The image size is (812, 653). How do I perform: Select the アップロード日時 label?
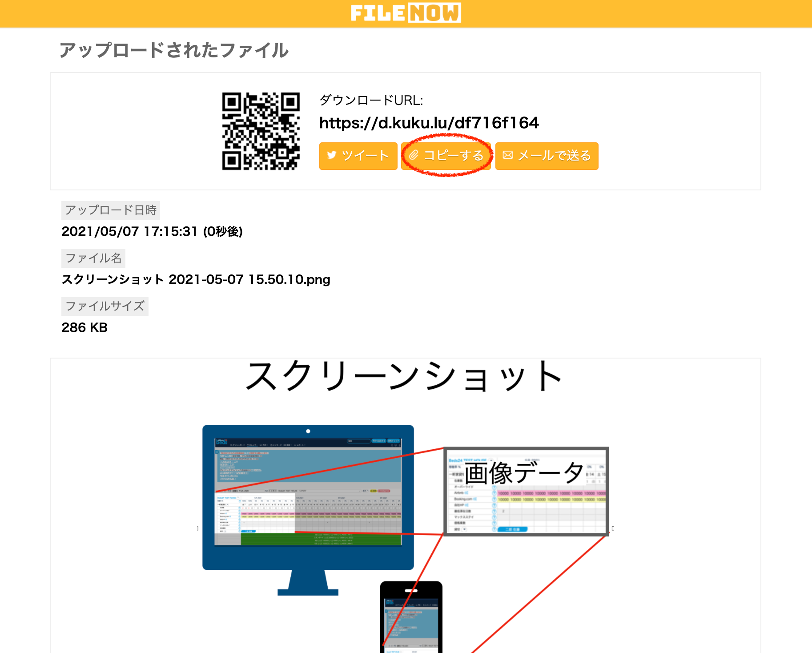click(111, 210)
